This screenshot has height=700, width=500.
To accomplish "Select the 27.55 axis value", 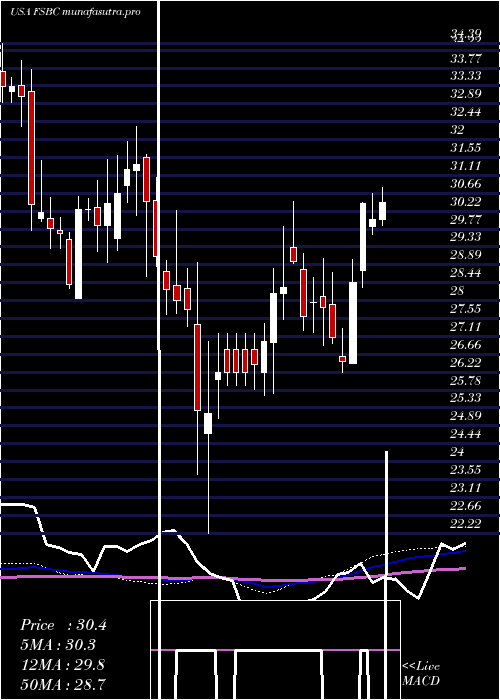I will 466,308.
